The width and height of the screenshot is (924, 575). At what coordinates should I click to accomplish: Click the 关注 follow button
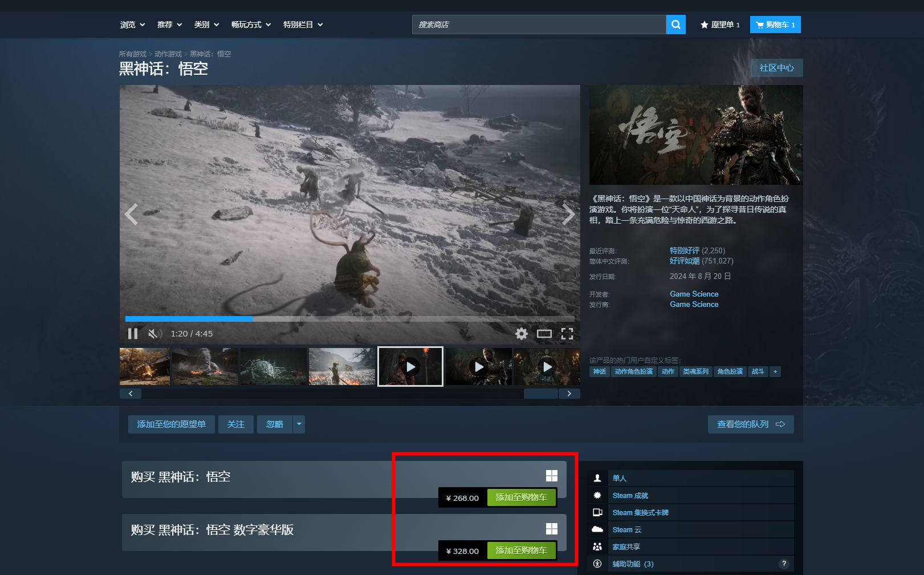tap(236, 424)
